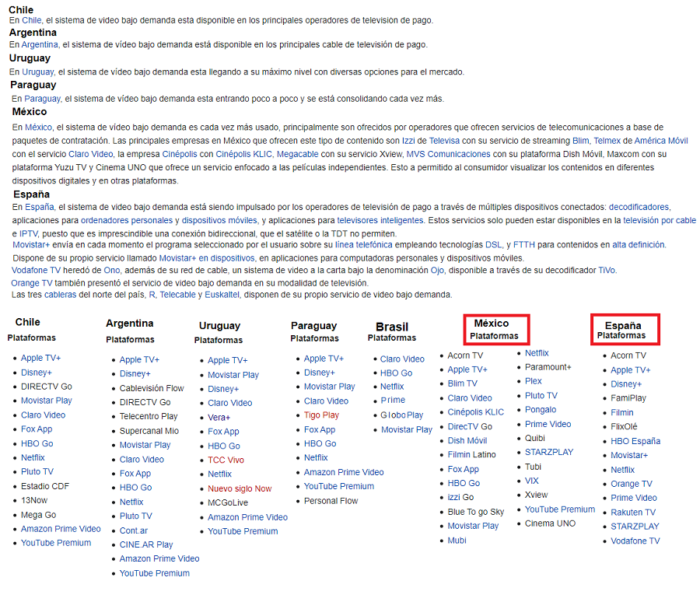Open FlixOlé in the España list
This screenshot has width=700, height=595.
[x=624, y=426]
